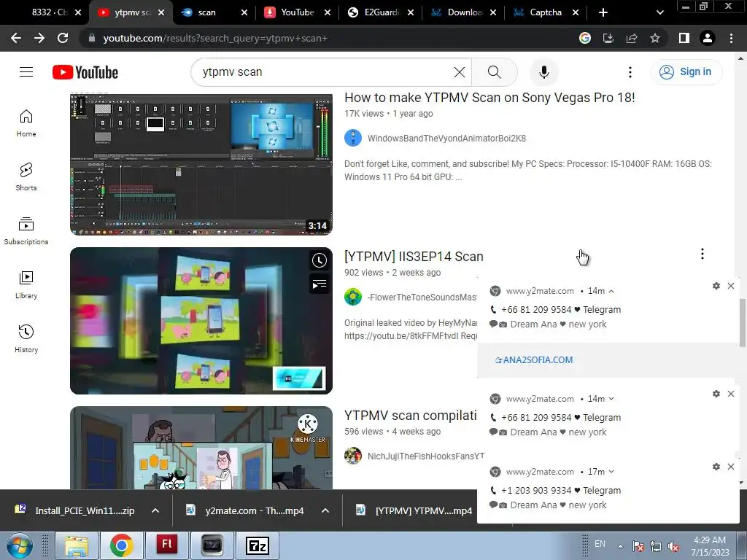The image size is (747, 560).
Task: Dismiss the 17m y2mate notification
Action: tap(731, 467)
